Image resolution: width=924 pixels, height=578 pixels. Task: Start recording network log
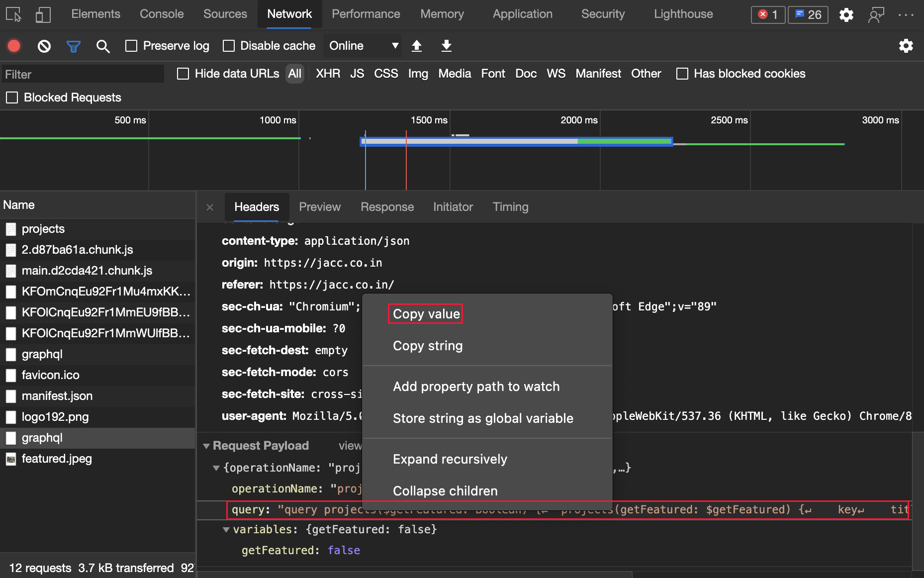coord(13,46)
